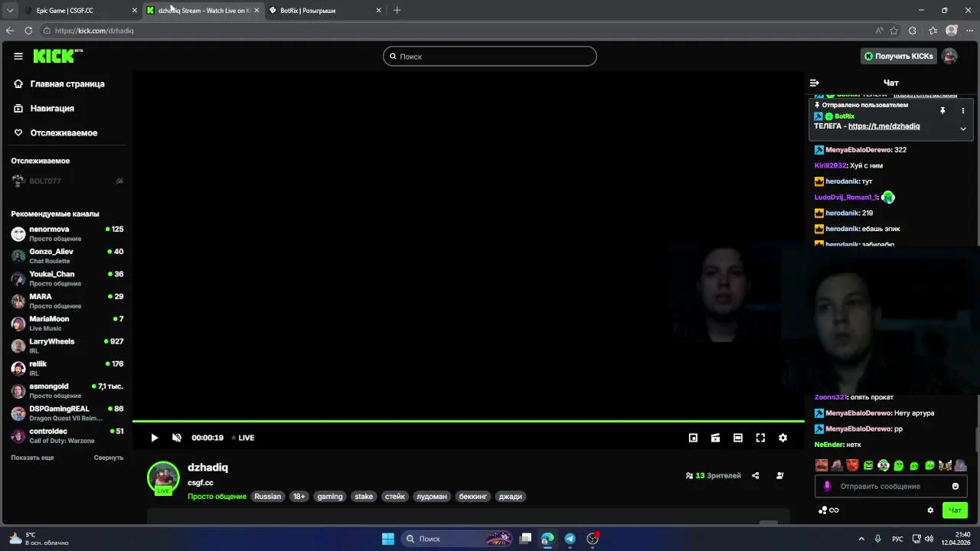Click Получить KICKs button
The height and width of the screenshot is (551, 980).
(x=898, y=56)
